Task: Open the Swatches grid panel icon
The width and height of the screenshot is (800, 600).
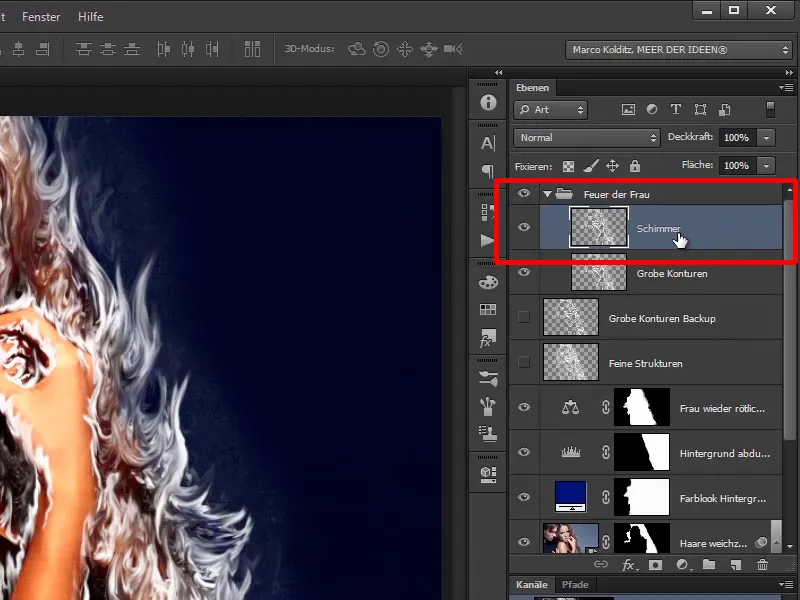Action: (488, 309)
